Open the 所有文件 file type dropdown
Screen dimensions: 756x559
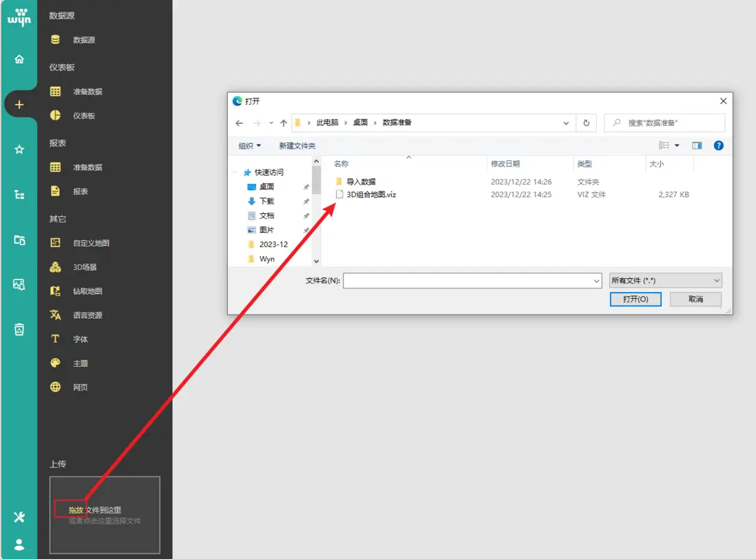coord(665,280)
